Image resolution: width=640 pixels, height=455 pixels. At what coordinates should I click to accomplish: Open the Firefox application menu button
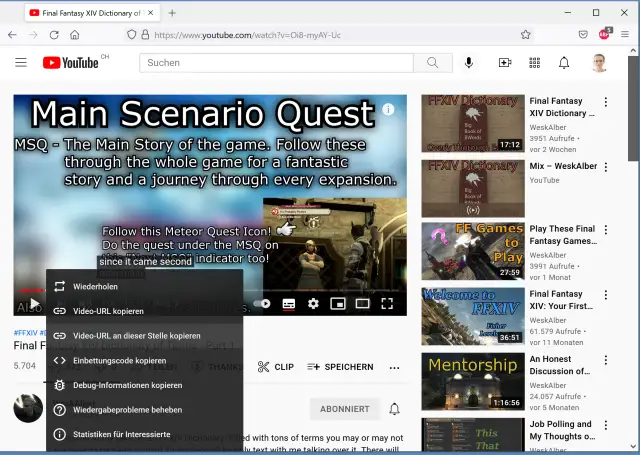tap(625, 34)
